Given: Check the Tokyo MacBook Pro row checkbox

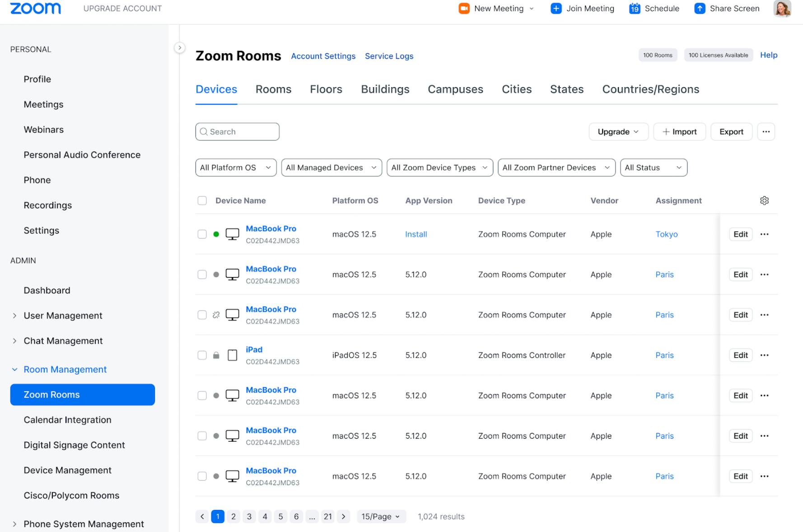Looking at the screenshot, I should [x=202, y=234].
